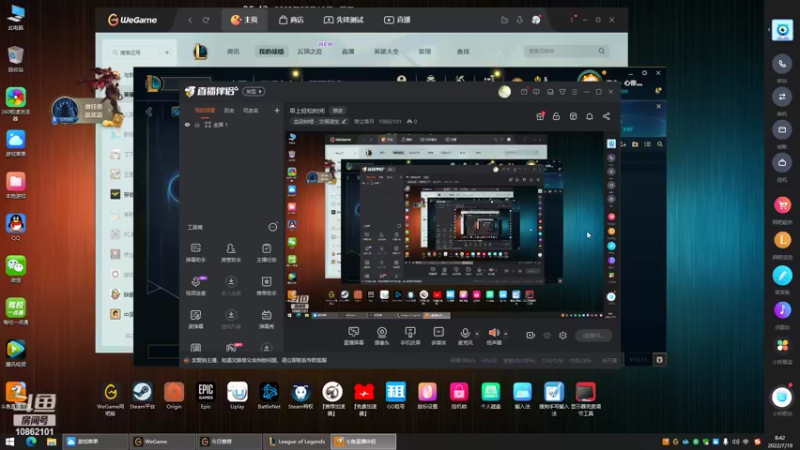Launch BattleNet from the desktop dock
The width and height of the screenshot is (800, 450).
(269, 396)
